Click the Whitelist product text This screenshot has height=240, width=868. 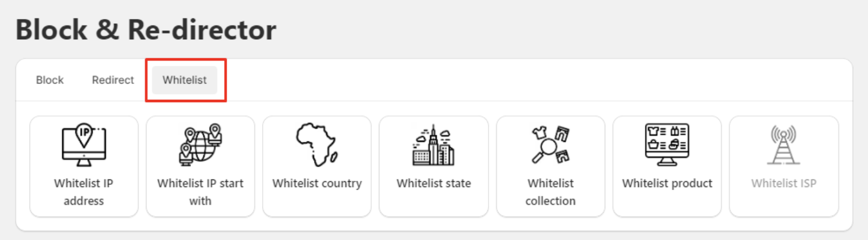667,184
